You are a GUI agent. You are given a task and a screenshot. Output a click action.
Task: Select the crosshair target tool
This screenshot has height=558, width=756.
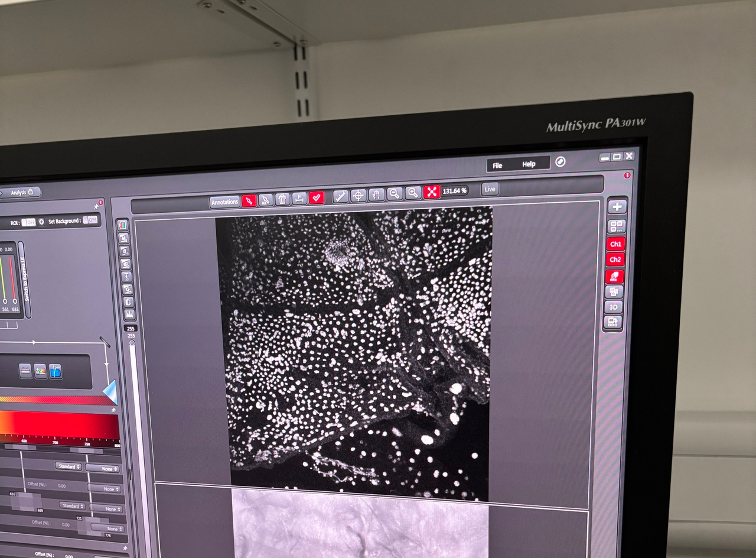click(359, 195)
